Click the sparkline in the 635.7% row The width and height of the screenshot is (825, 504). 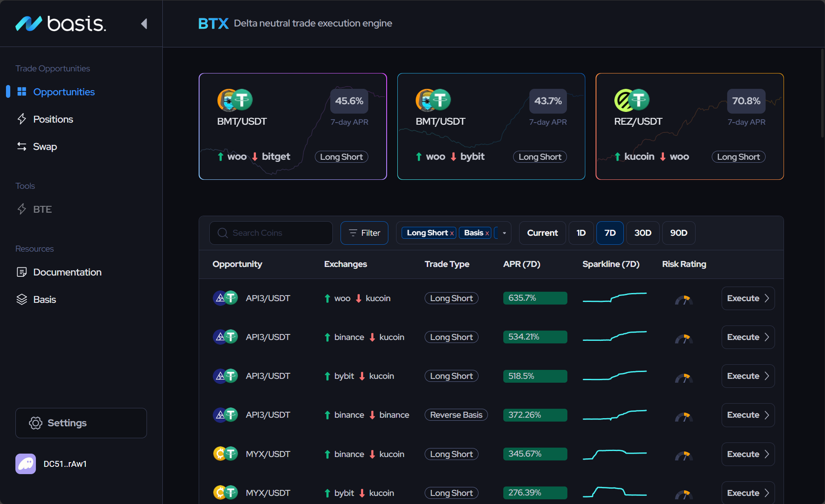point(615,297)
